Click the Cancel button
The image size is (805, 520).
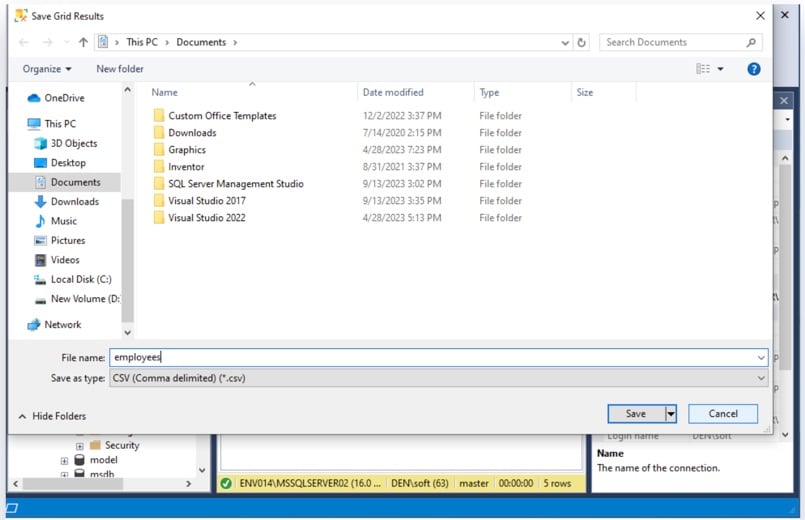(x=722, y=414)
